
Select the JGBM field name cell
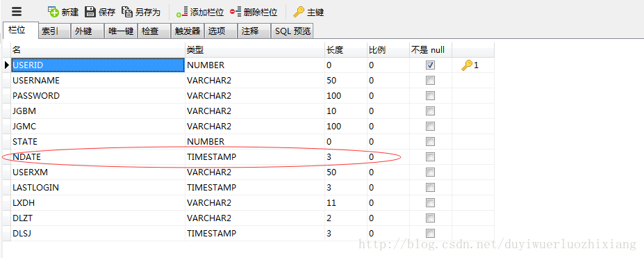98,111
